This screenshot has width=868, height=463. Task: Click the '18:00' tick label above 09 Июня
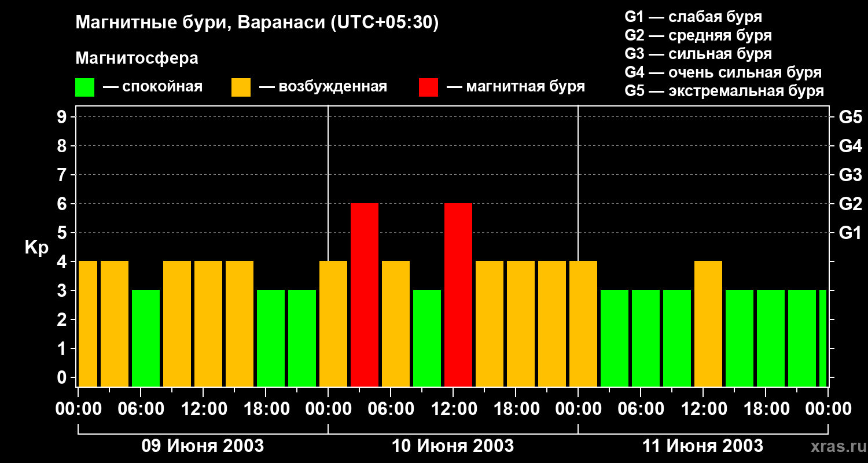tap(266, 409)
